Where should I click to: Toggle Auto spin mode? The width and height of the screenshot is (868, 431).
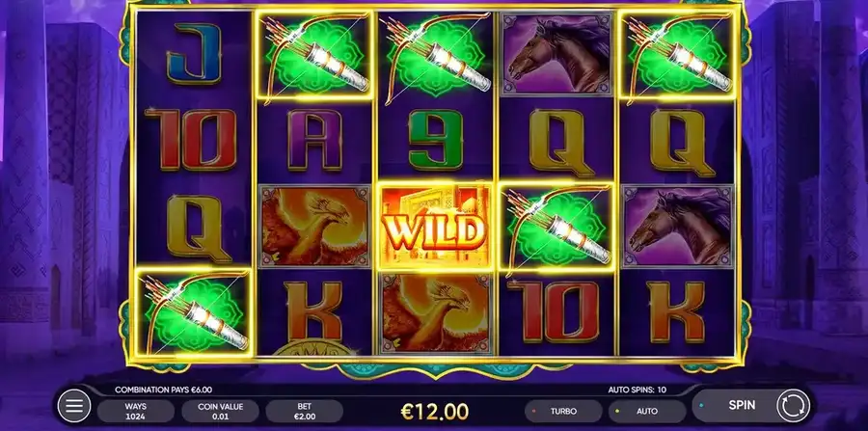click(x=646, y=411)
